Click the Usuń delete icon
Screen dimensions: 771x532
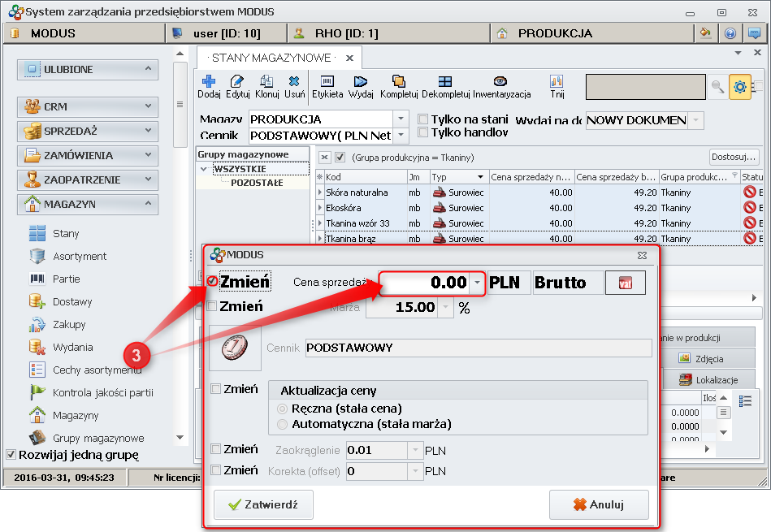[294, 81]
